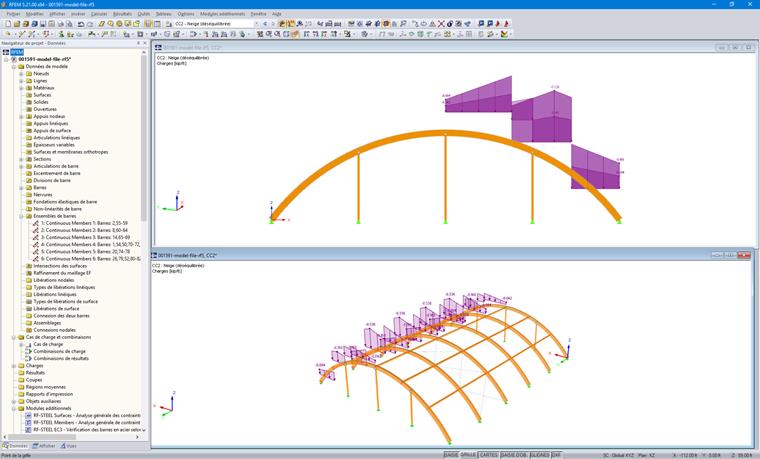Expand the Noeuds tree node
This screenshot has height=459, width=760.
[x=21, y=74]
